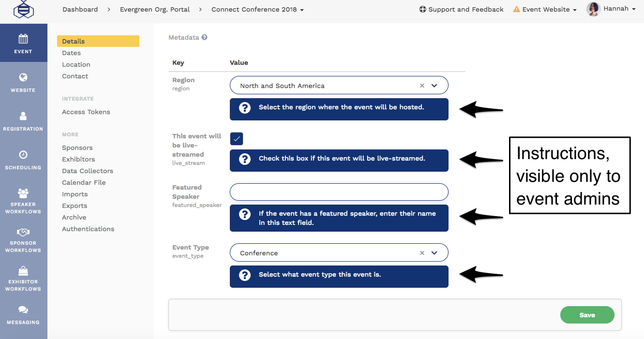Select the Details menu item
The width and height of the screenshot is (644, 339).
click(x=98, y=41)
